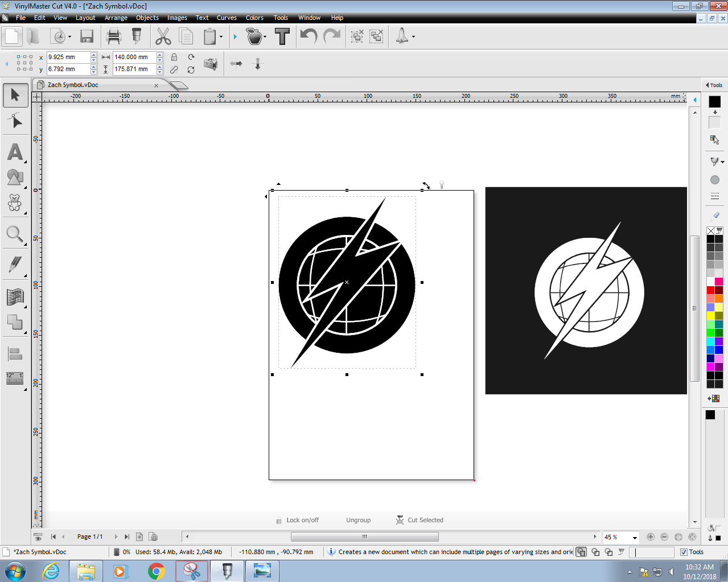Click the Cut scissors icon
This screenshot has height=582, width=728.
coord(163,37)
